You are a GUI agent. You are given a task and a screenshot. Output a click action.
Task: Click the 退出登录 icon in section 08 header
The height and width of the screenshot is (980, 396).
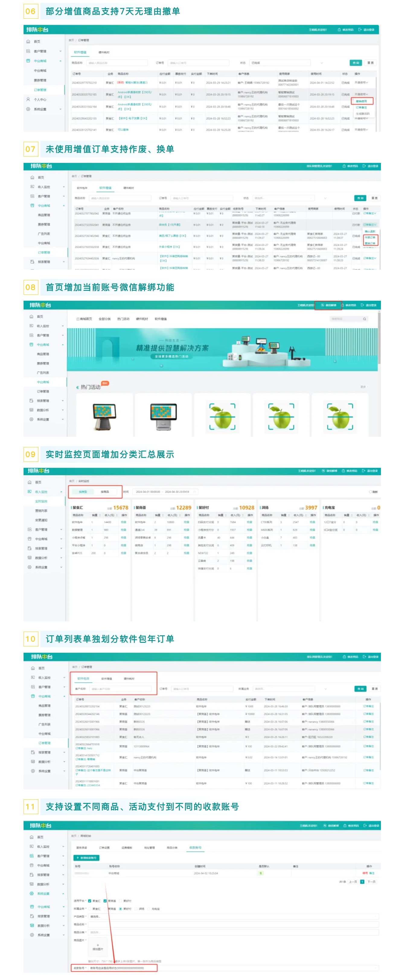point(362,305)
